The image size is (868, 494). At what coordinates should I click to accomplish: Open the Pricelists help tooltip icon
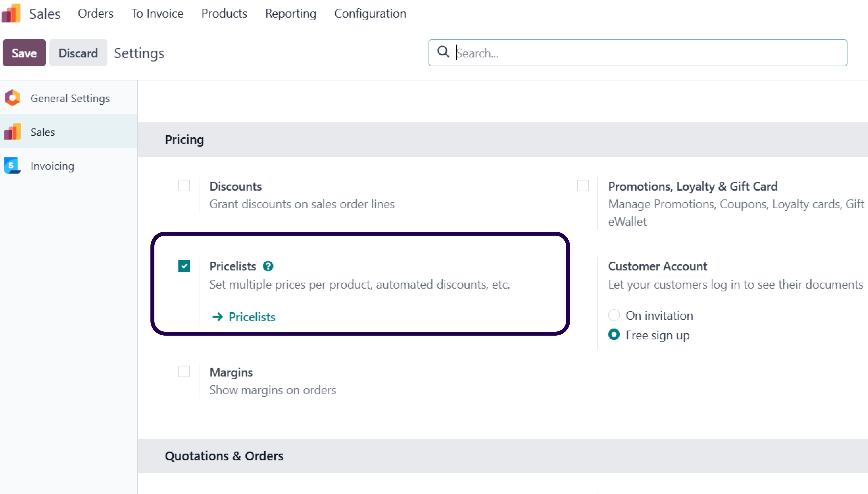pos(268,266)
